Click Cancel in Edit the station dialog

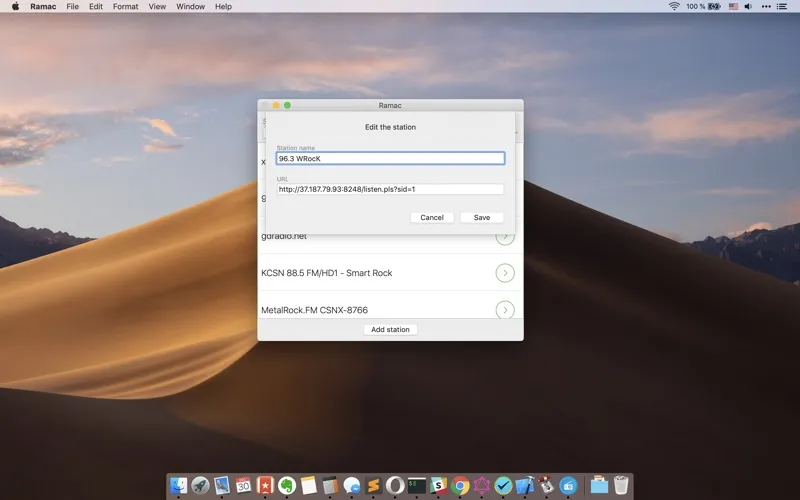[432, 217]
